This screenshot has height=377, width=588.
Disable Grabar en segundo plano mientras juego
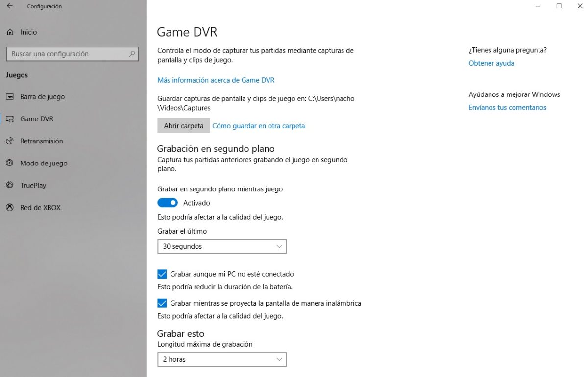coord(167,202)
